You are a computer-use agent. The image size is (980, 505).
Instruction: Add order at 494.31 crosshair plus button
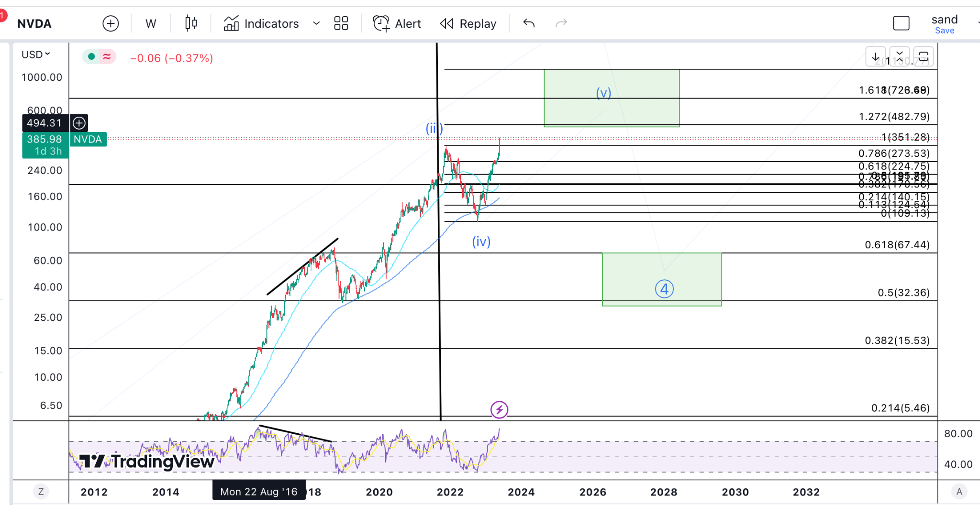(79, 123)
